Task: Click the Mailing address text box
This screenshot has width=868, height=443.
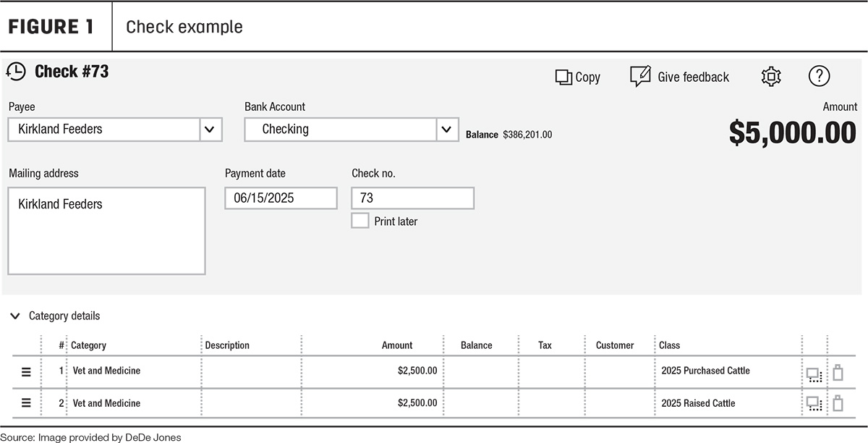Action: 107,231
